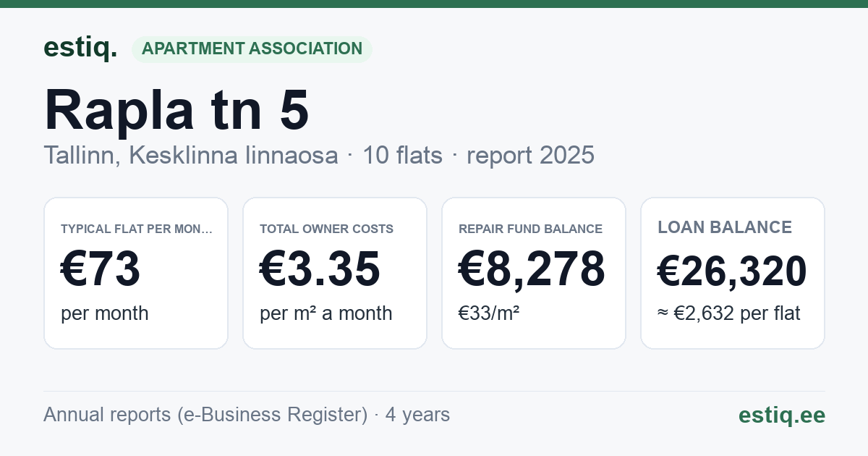This screenshot has height=456, width=868.
Task: Click the €73 value
Action: coord(101,269)
